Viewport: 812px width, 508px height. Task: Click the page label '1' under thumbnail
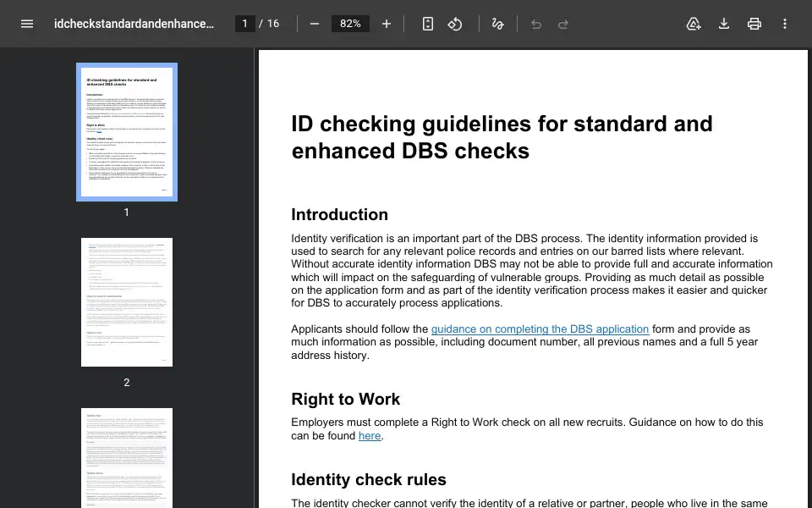tap(126, 212)
